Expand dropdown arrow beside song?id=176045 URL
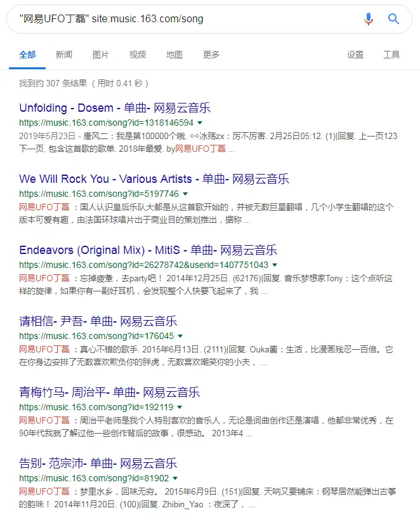This screenshot has width=420, height=520. tap(180, 337)
